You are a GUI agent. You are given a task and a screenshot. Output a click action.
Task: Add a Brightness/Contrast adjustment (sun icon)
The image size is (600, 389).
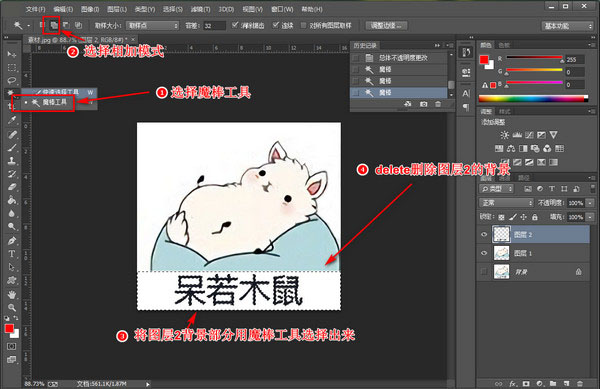[x=505, y=135]
